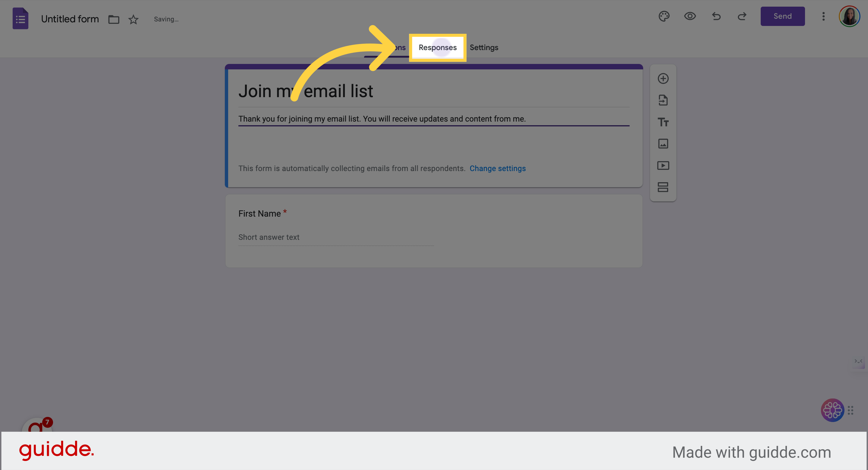
Task: Select the Join my email list title
Action: click(306, 91)
